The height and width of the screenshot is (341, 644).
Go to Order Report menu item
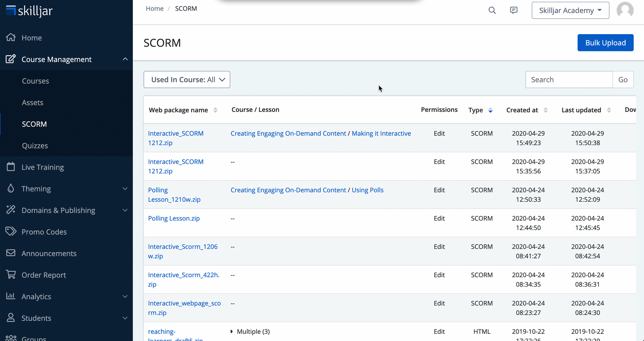(44, 275)
